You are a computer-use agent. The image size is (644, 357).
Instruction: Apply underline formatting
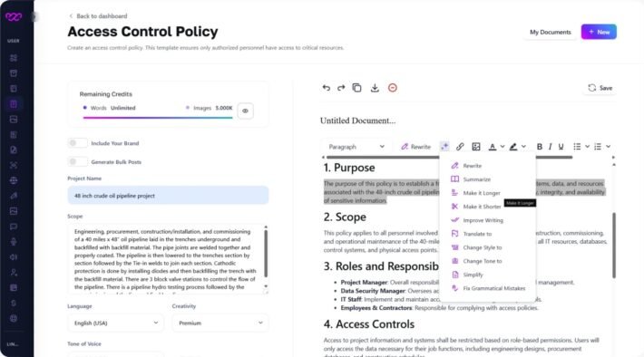(561, 147)
